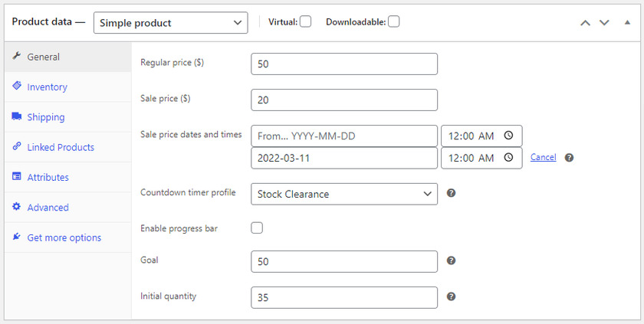Switch to the Inventory tab
The width and height of the screenshot is (644, 324).
click(x=47, y=87)
